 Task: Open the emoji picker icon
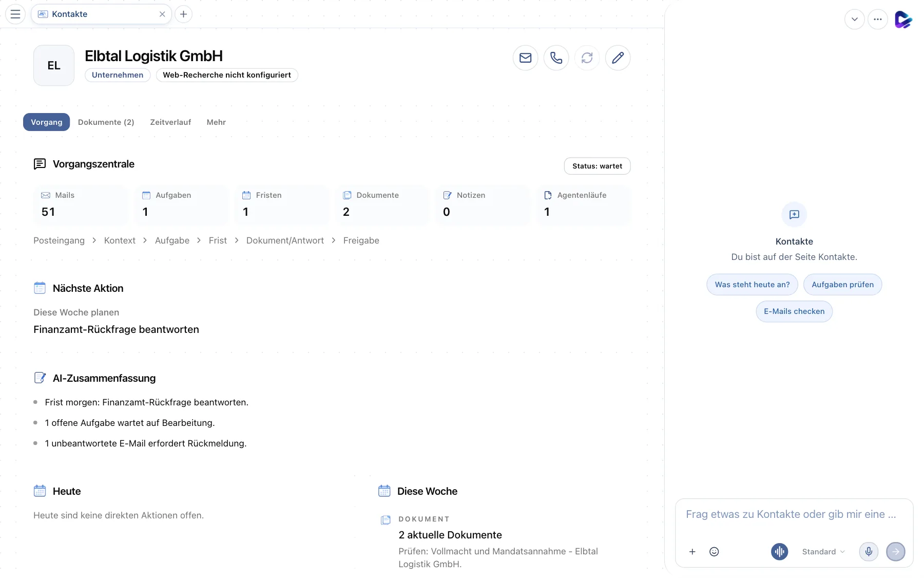click(x=714, y=552)
